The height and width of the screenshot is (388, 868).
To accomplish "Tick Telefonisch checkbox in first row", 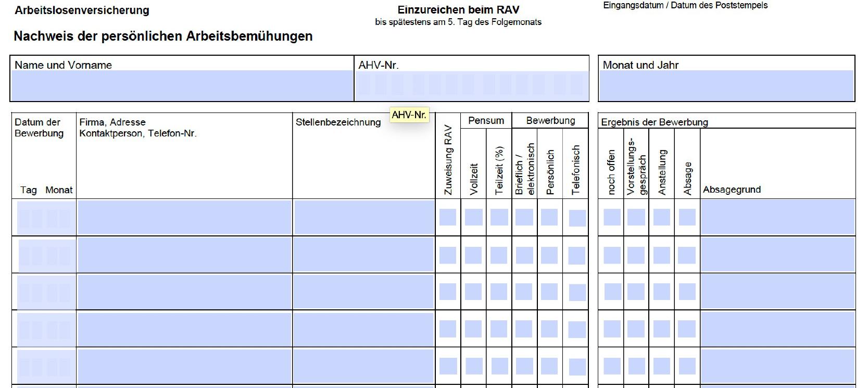I will pyautogui.click(x=577, y=218).
